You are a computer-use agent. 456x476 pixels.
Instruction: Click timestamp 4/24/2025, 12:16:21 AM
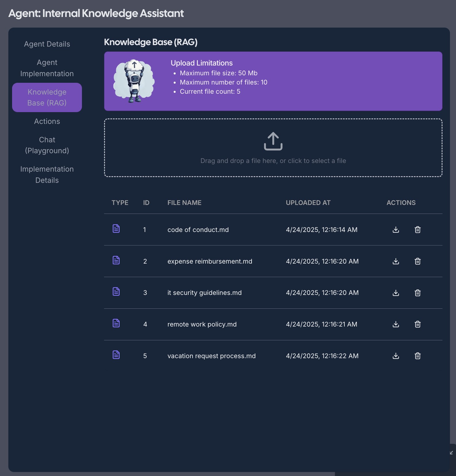click(x=321, y=324)
